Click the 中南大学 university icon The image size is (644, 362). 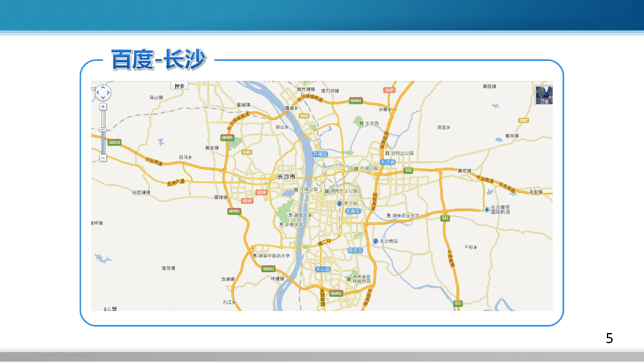[x=281, y=225]
